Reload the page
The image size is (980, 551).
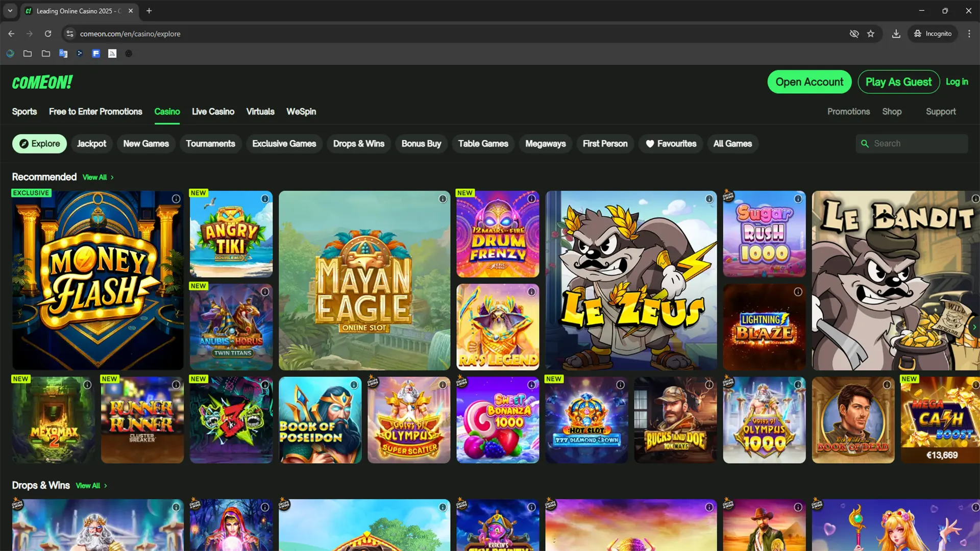48,34
